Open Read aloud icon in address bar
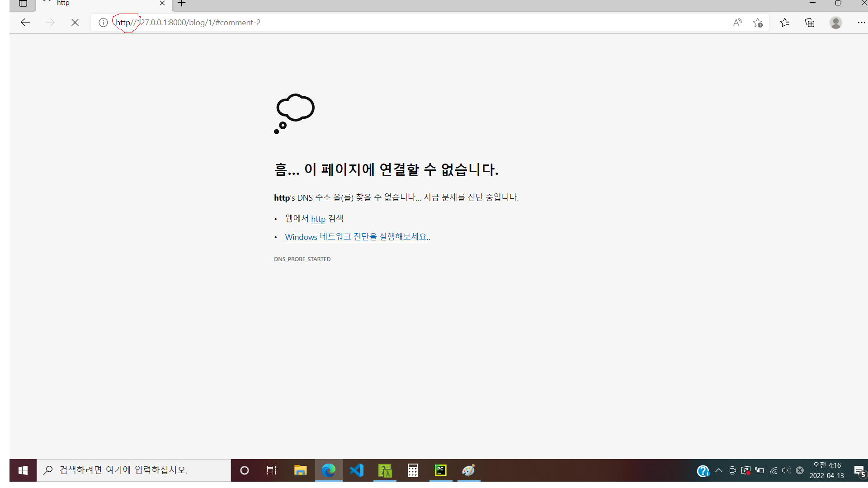 tap(737, 23)
